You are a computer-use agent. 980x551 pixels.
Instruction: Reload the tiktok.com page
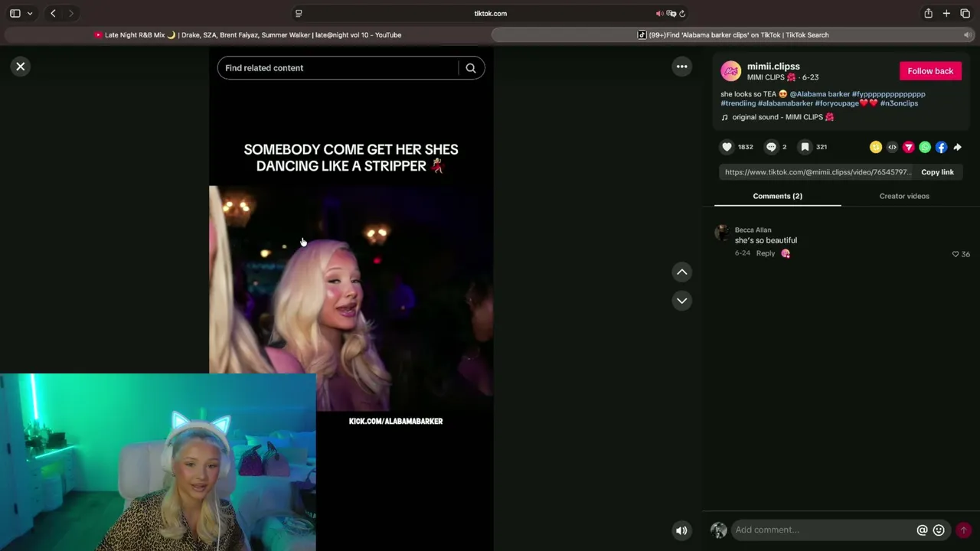(x=682, y=13)
